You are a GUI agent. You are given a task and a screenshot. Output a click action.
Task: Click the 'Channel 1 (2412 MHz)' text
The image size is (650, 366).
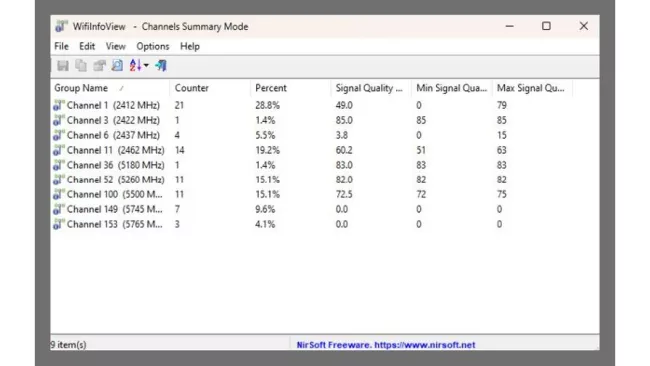(113, 105)
